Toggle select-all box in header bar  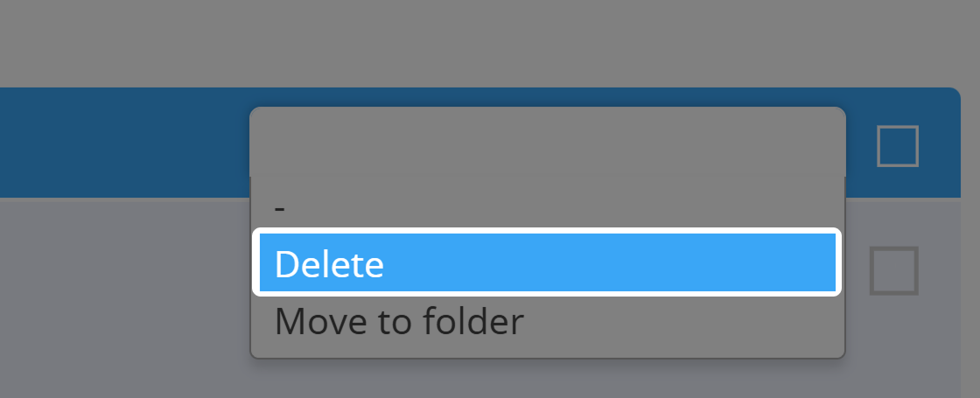click(x=897, y=145)
